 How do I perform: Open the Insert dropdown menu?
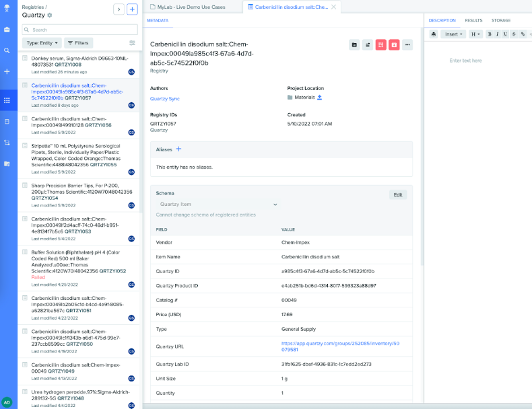(453, 34)
